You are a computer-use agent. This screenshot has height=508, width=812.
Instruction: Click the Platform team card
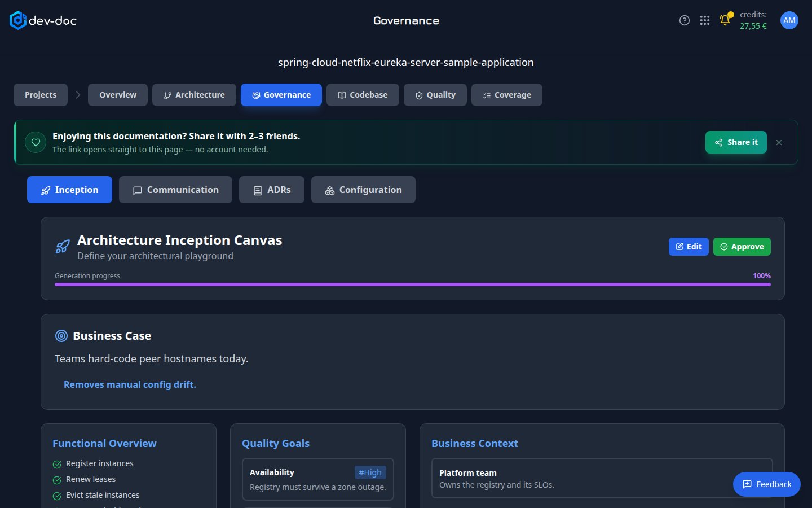(x=602, y=479)
